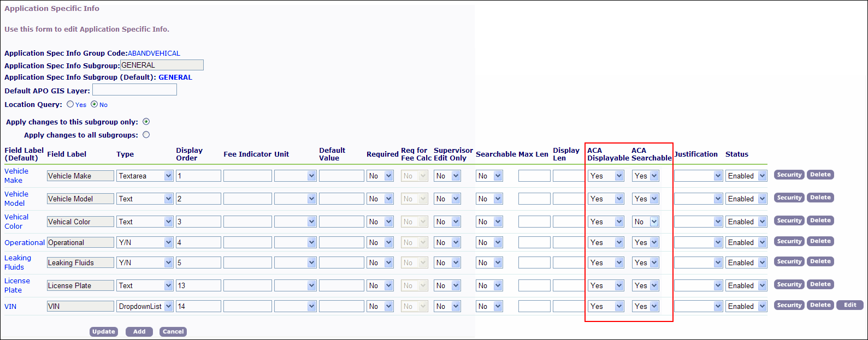Click Security button for Vehicle Make row

click(x=789, y=175)
